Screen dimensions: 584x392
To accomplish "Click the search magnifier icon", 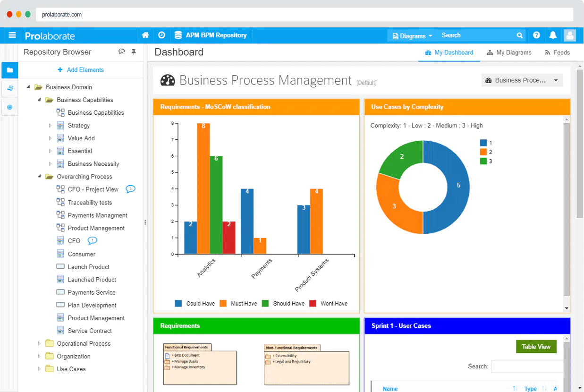I will (x=519, y=35).
